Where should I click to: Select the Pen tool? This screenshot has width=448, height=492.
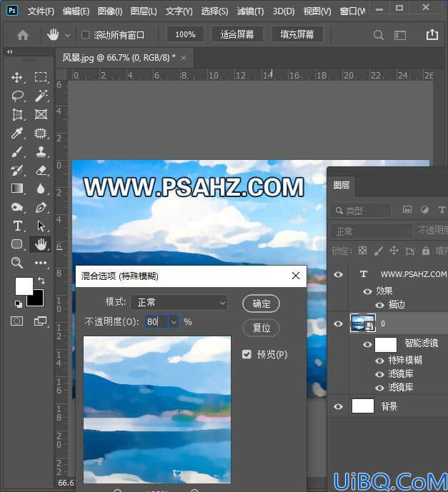click(x=41, y=207)
